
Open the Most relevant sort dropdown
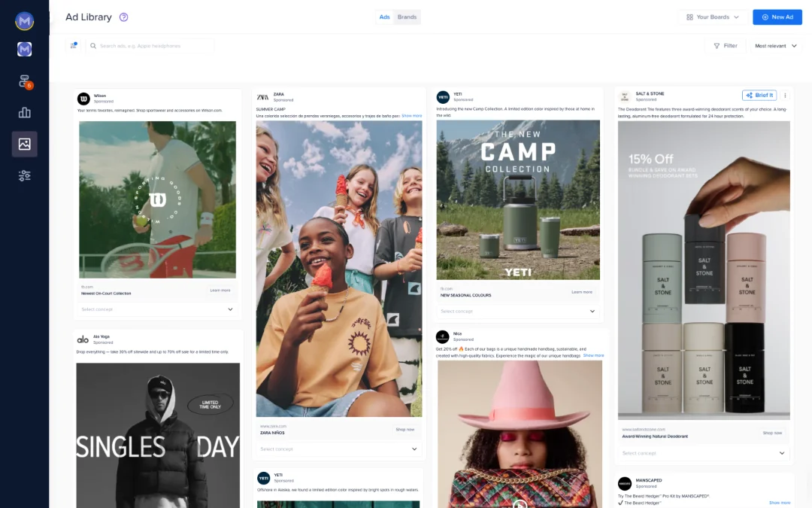775,46
